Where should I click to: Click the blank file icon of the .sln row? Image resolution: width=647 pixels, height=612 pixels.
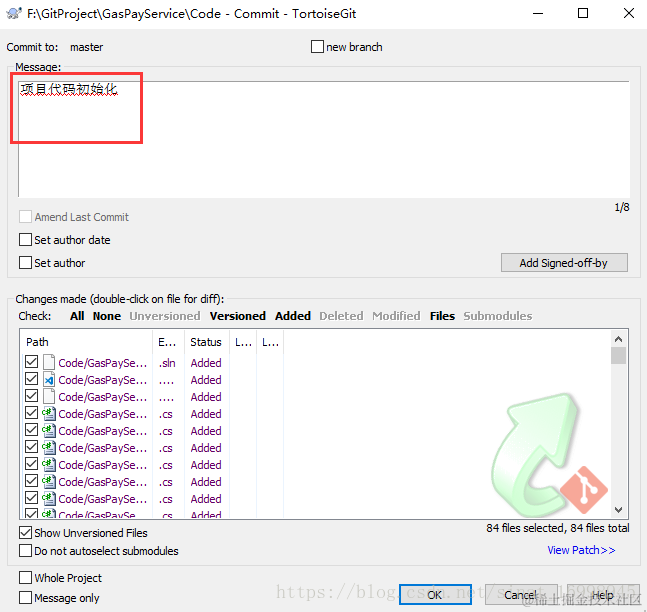coord(49,362)
